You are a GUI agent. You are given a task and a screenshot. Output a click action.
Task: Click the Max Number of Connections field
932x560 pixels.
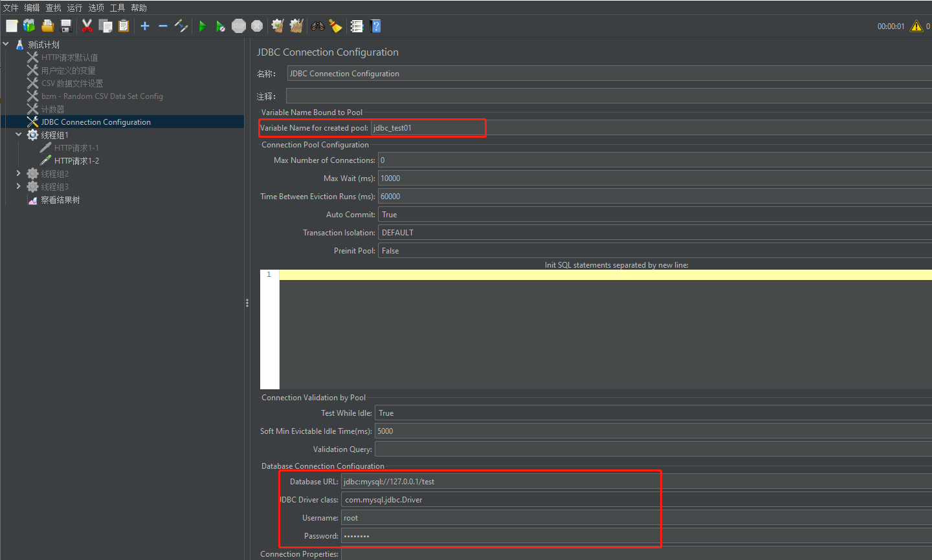point(655,160)
